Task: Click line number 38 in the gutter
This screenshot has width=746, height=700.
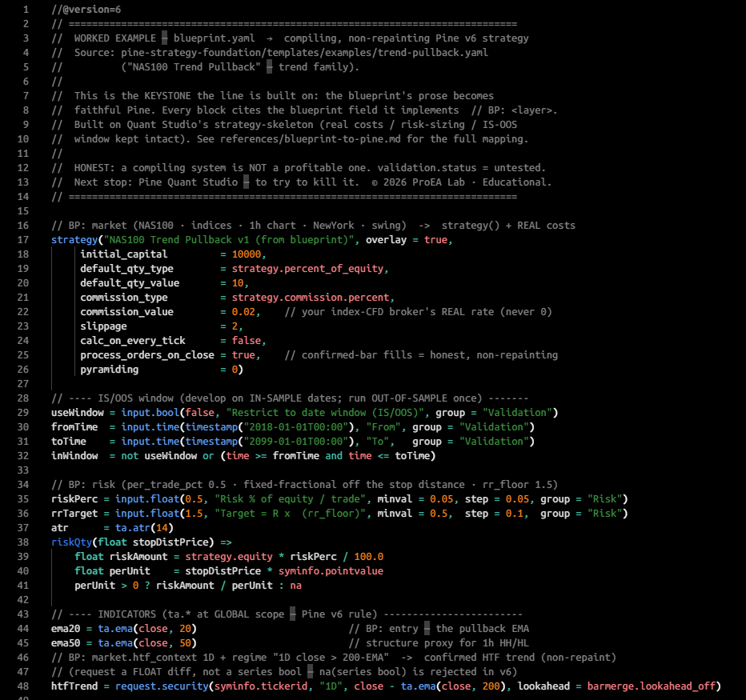Action: click(x=23, y=542)
